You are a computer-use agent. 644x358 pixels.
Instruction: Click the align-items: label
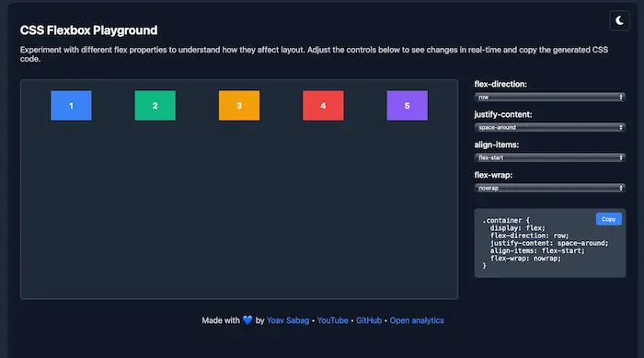coord(497,144)
